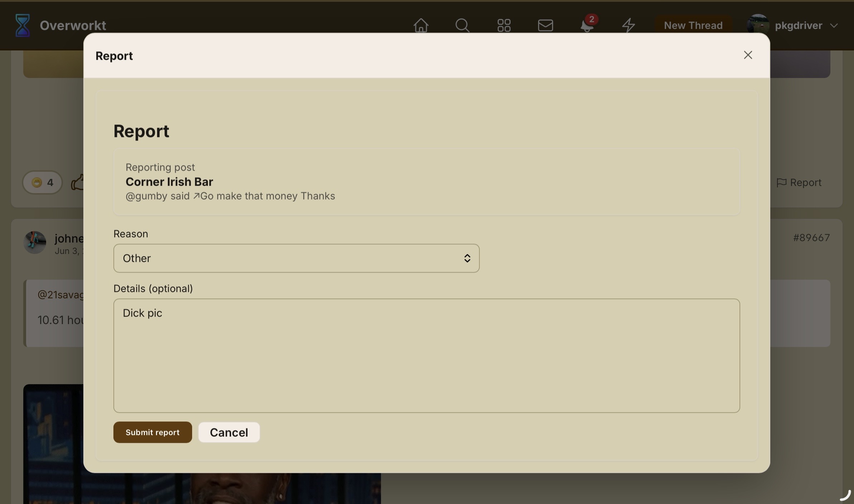Open the search magnifier icon
Image resolution: width=854 pixels, height=504 pixels.
[462, 25]
